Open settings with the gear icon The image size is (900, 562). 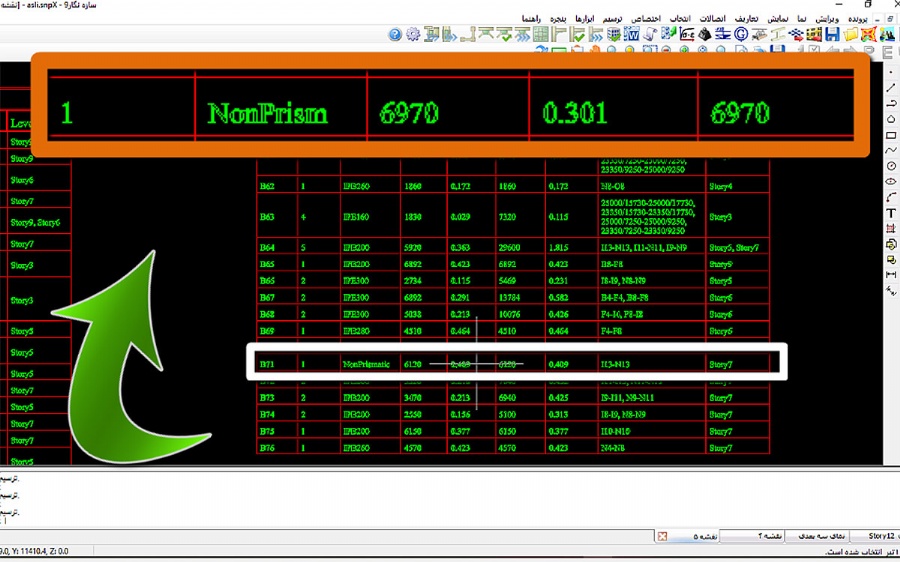(x=413, y=35)
